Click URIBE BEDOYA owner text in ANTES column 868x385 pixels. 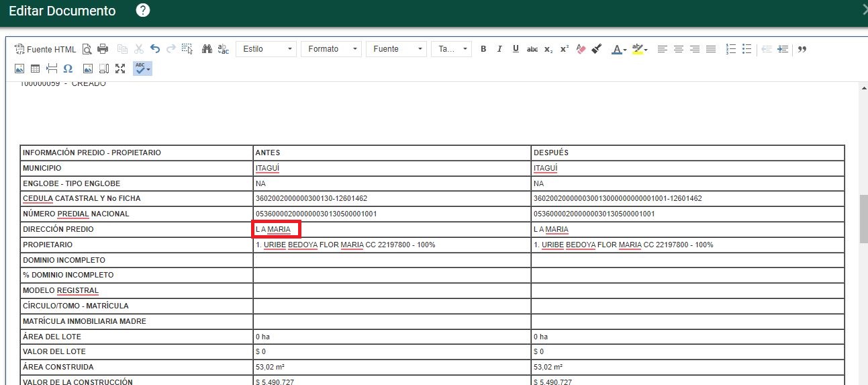coord(345,245)
